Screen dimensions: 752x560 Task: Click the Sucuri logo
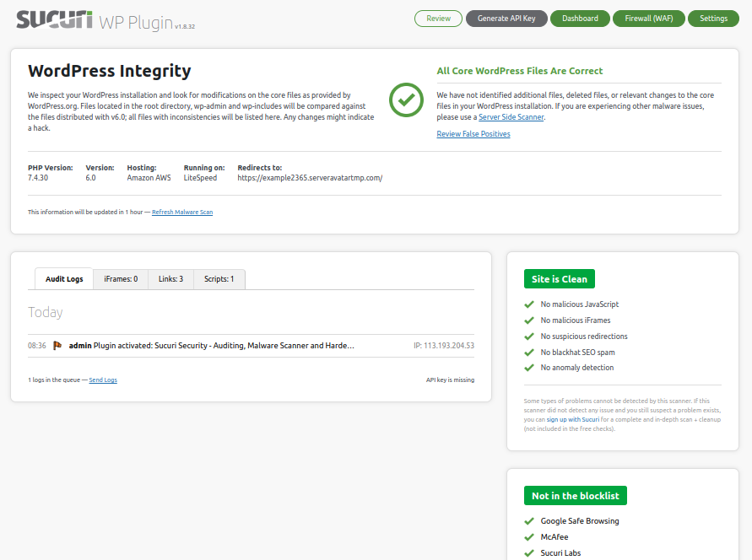54,20
